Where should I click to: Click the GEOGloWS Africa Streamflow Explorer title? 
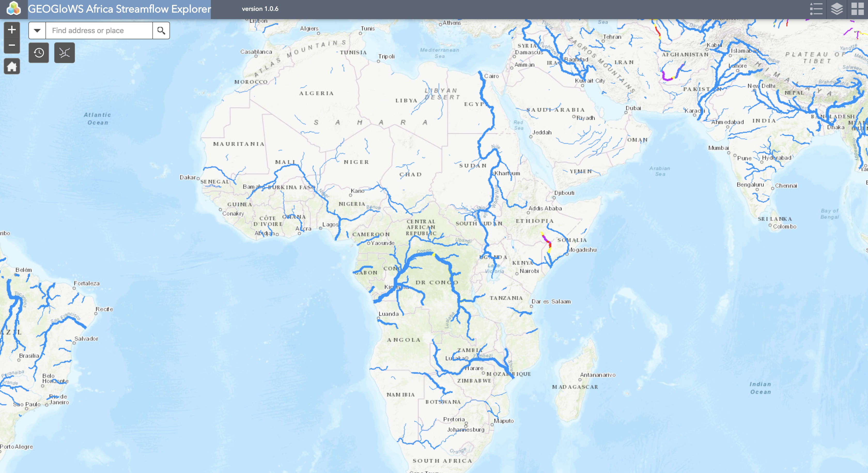pos(119,9)
